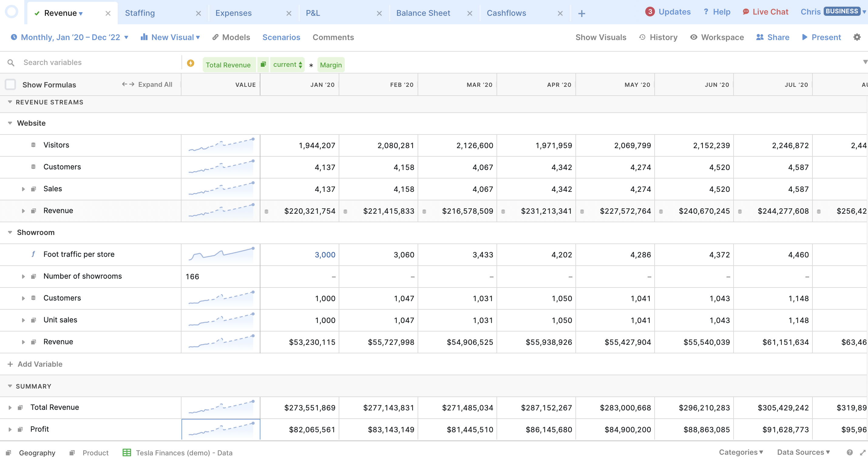868x459 pixels.
Task: Switch to the Expenses tab
Action: pyautogui.click(x=233, y=13)
